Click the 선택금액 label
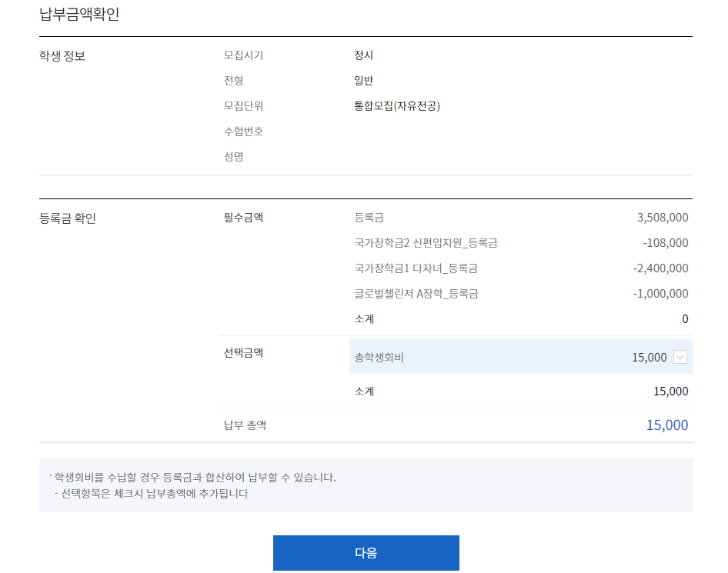The width and height of the screenshot is (728, 573). 243,353
